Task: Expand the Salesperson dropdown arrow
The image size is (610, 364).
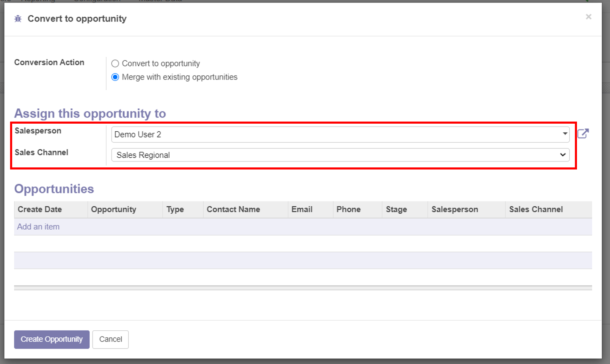Action: click(565, 134)
